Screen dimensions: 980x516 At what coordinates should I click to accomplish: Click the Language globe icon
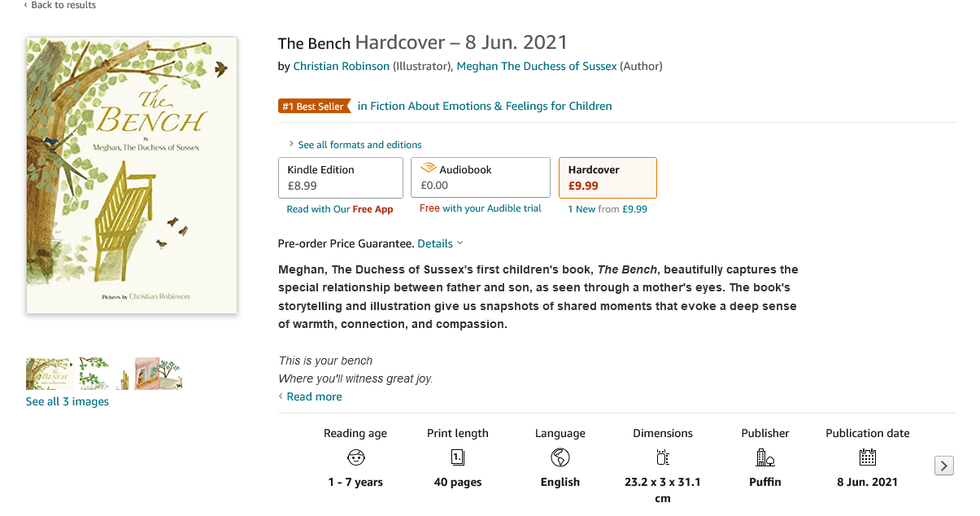point(560,457)
